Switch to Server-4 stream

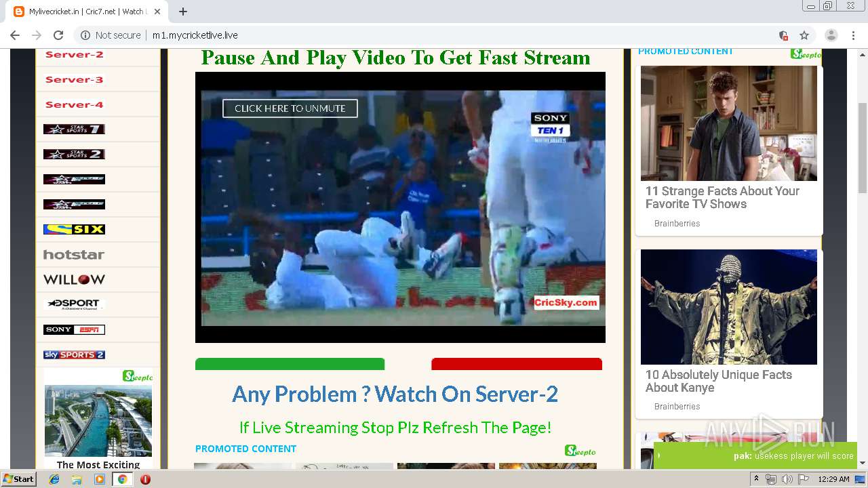(x=74, y=104)
